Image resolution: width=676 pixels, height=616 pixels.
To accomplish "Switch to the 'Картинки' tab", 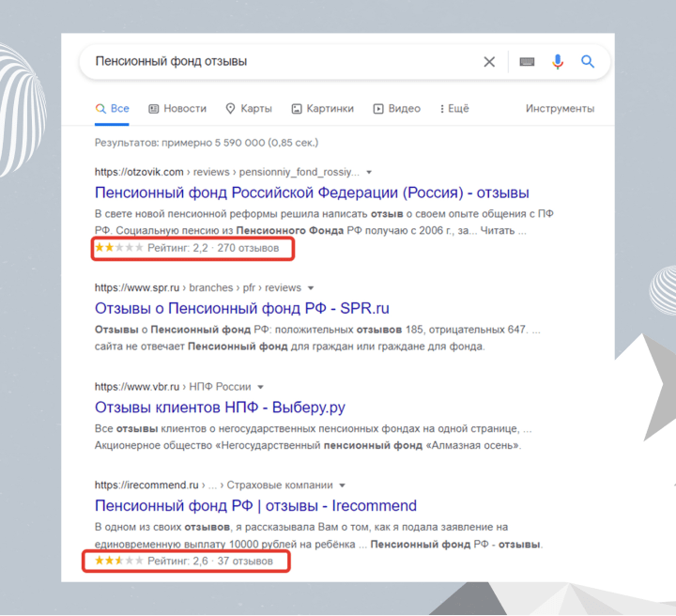I will [322, 109].
